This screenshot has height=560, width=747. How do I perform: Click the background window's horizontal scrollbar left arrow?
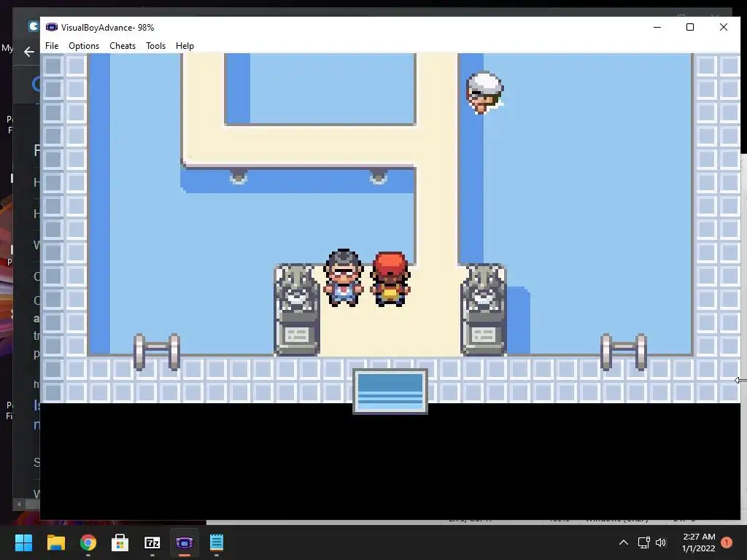click(19, 504)
